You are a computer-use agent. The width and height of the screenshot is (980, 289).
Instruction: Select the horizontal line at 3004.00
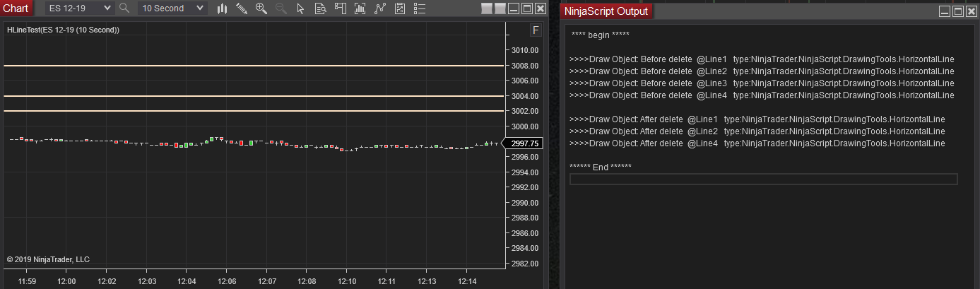[x=254, y=96]
